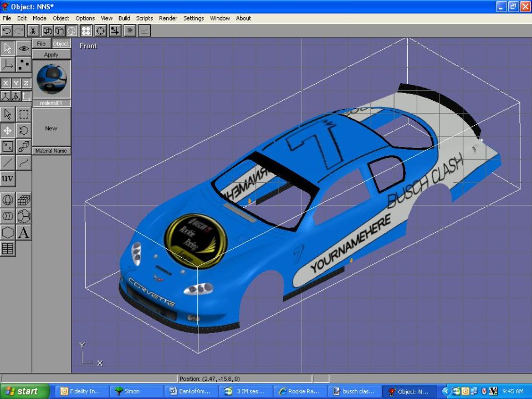Toggle the material toolbar icon
This screenshot has height=399, width=532.
click(x=86, y=31)
